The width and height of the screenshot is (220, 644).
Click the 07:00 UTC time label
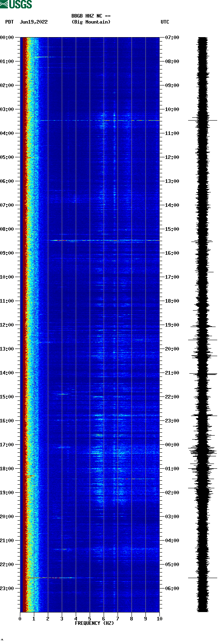(x=172, y=38)
